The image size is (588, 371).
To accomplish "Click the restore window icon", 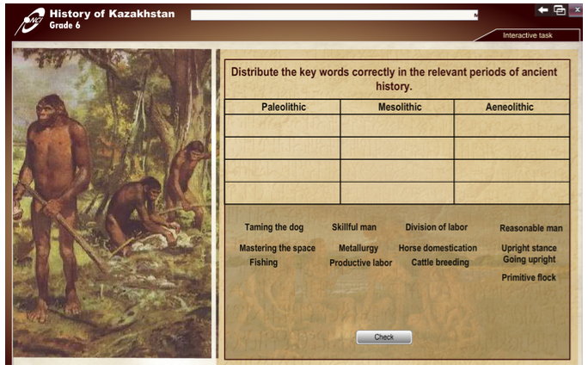I will click(560, 10).
